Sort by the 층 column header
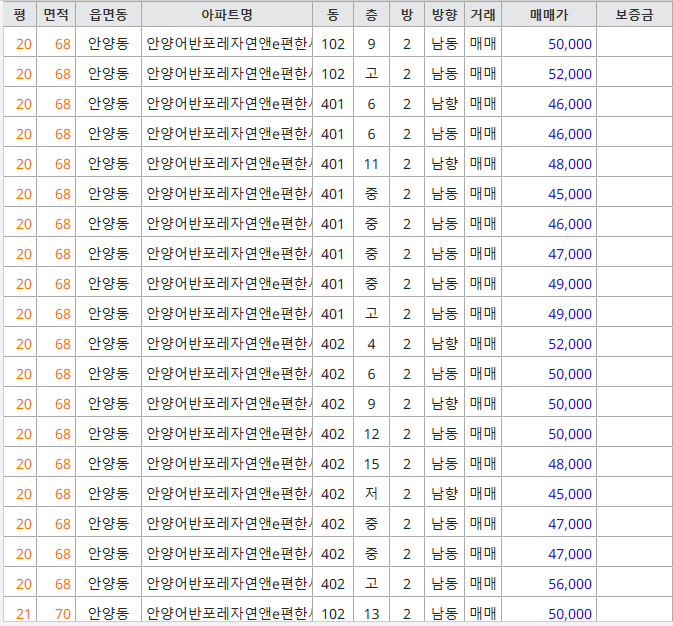Screen dimensions: 673x626 (x=372, y=15)
